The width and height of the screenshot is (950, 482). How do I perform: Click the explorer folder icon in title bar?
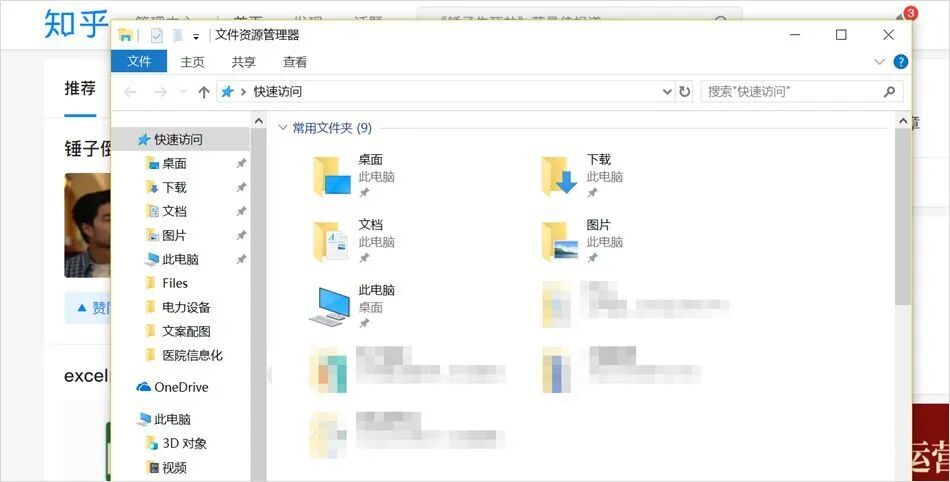(x=125, y=35)
